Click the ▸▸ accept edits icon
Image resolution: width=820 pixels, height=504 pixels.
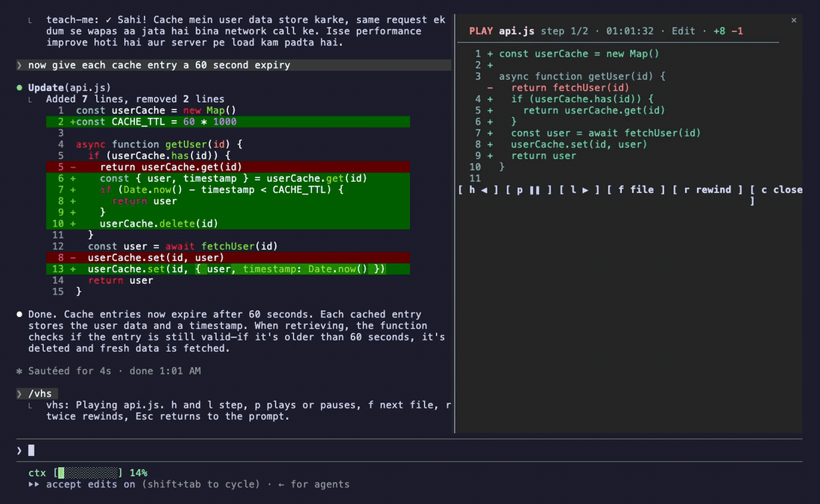(x=34, y=484)
